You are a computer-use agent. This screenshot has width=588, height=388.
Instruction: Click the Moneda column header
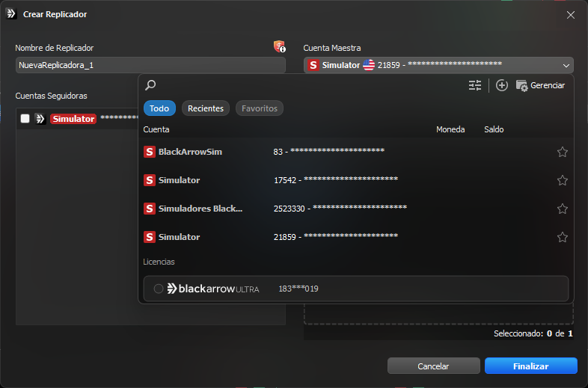pos(450,129)
